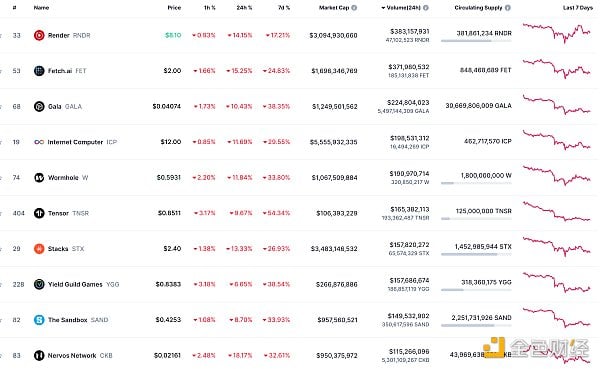Screen dimensions: 600x369
Task: Click the Wormhole coin logo icon
Action: click(39, 178)
